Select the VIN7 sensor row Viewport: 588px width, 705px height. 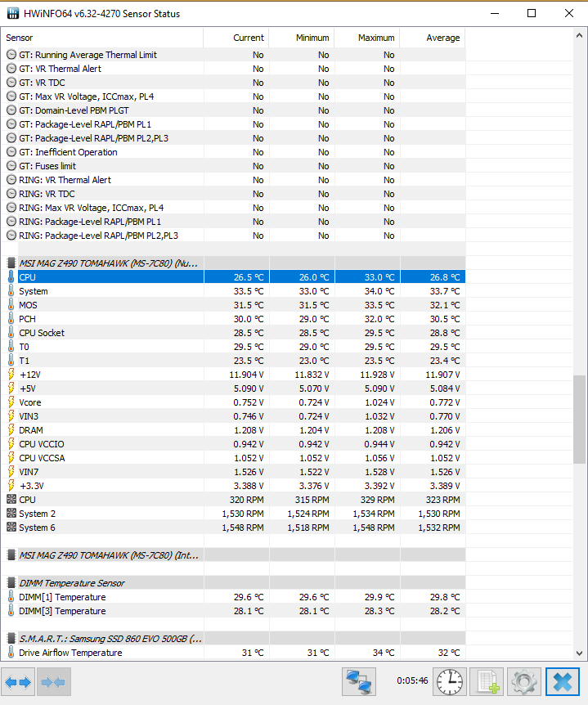[x=233, y=472]
